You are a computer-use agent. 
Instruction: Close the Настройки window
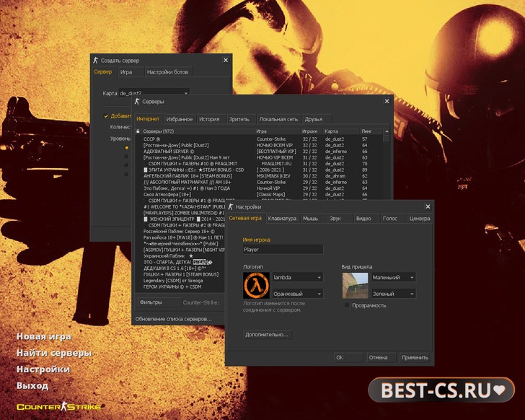tap(428, 206)
